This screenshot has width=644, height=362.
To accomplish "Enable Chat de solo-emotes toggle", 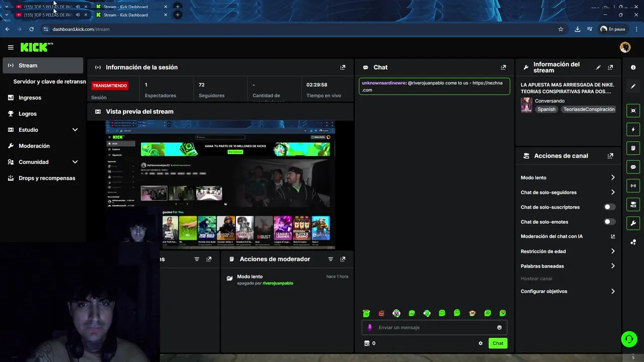I will click(609, 222).
